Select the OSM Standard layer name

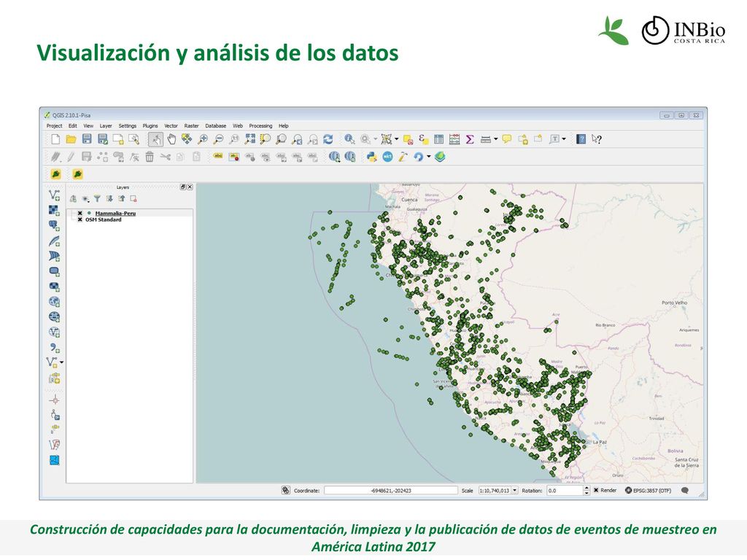pyautogui.click(x=104, y=219)
